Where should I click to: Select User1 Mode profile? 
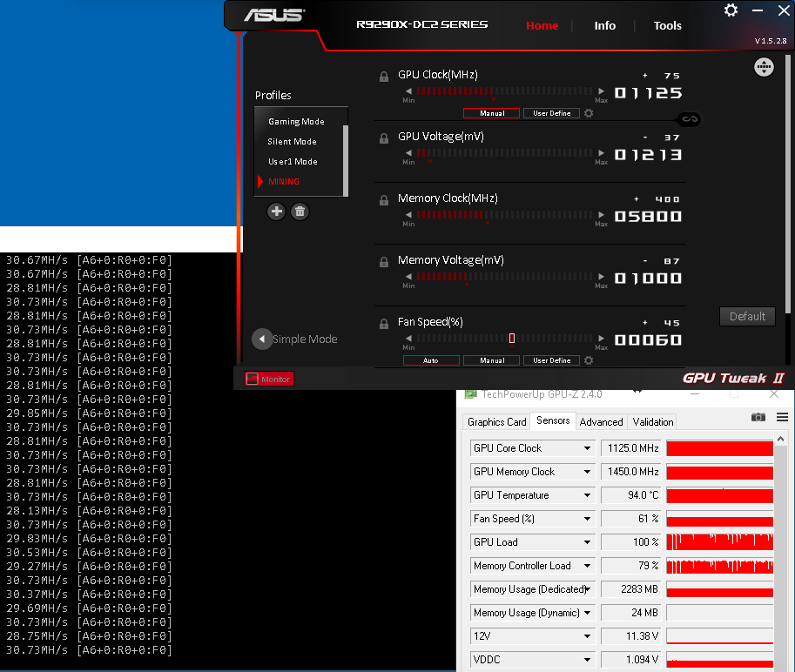(293, 162)
